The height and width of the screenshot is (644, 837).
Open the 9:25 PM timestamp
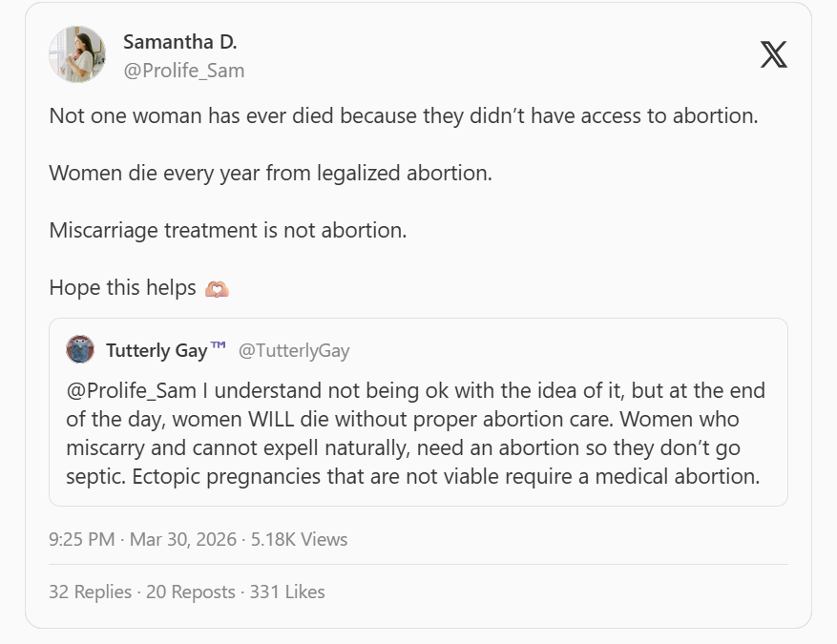pyautogui.click(x=81, y=539)
